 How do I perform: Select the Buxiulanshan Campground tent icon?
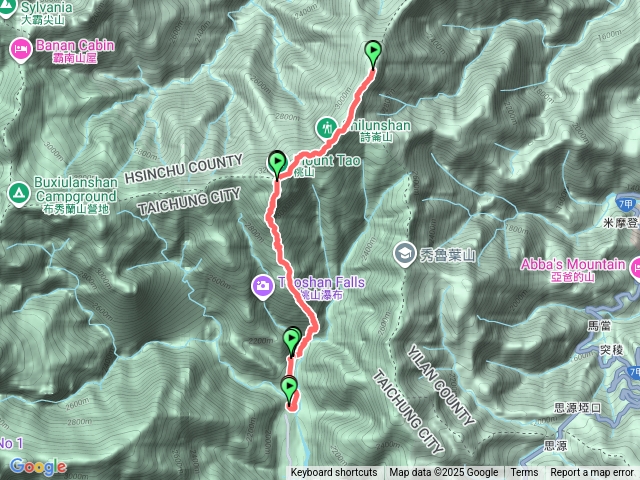[19, 194]
